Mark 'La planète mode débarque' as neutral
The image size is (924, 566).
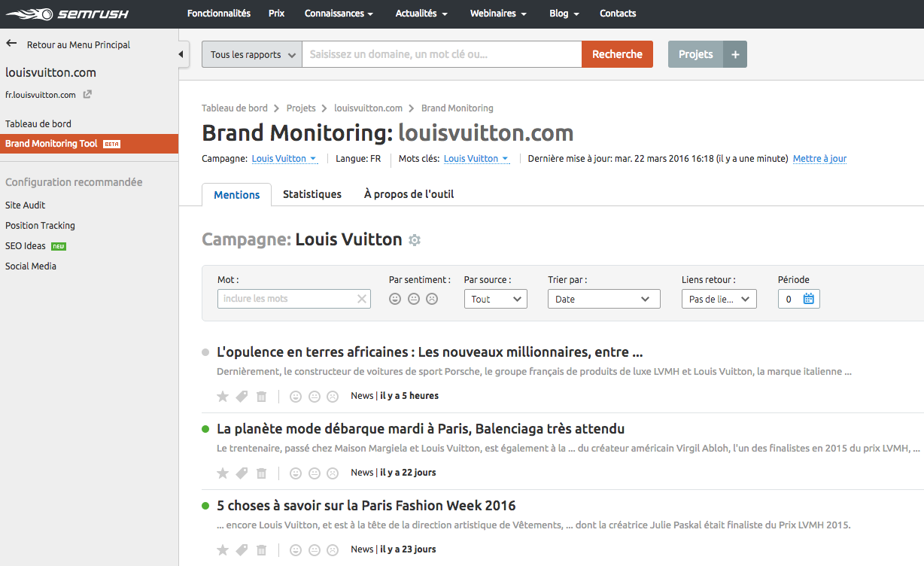[x=314, y=473]
